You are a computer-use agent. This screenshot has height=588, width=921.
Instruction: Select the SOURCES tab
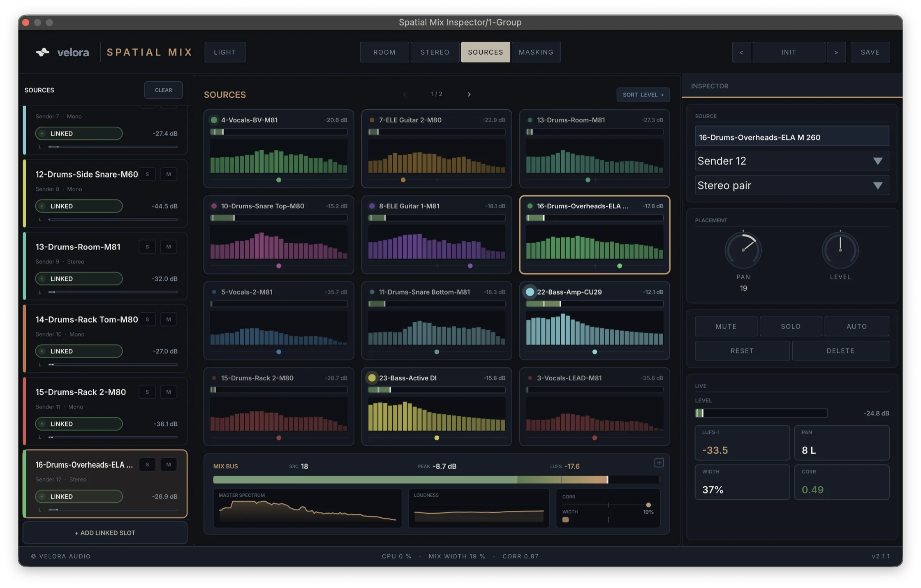[x=485, y=52]
